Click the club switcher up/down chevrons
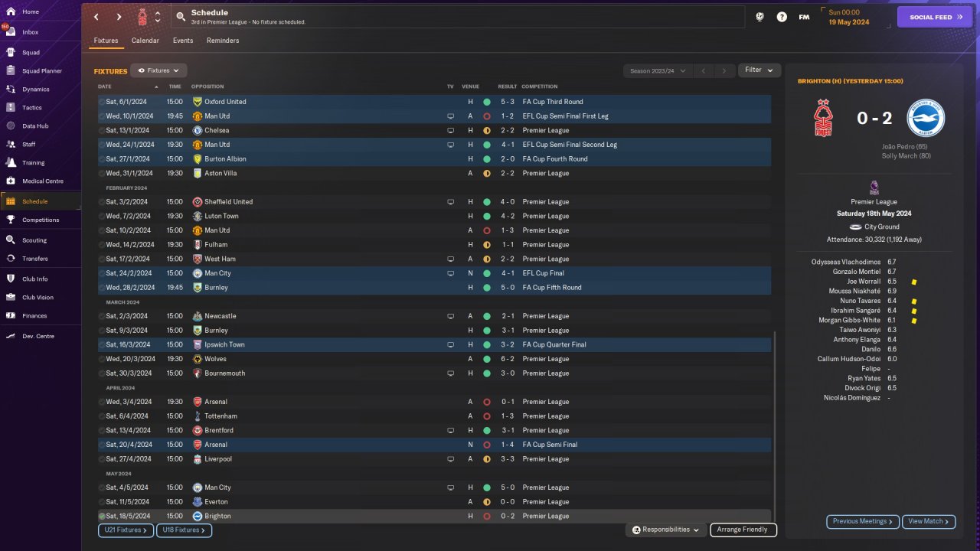Image resolution: width=980 pixels, height=551 pixels. pos(158,17)
